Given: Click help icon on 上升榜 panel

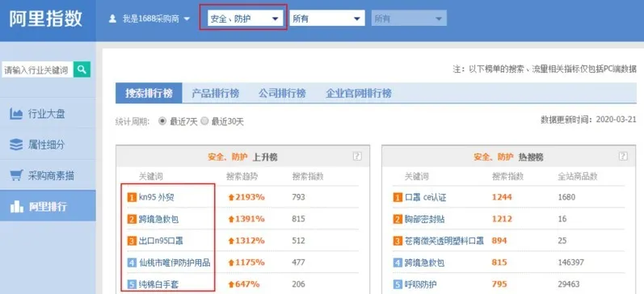Looking at the screenshot, I should 357,156.
